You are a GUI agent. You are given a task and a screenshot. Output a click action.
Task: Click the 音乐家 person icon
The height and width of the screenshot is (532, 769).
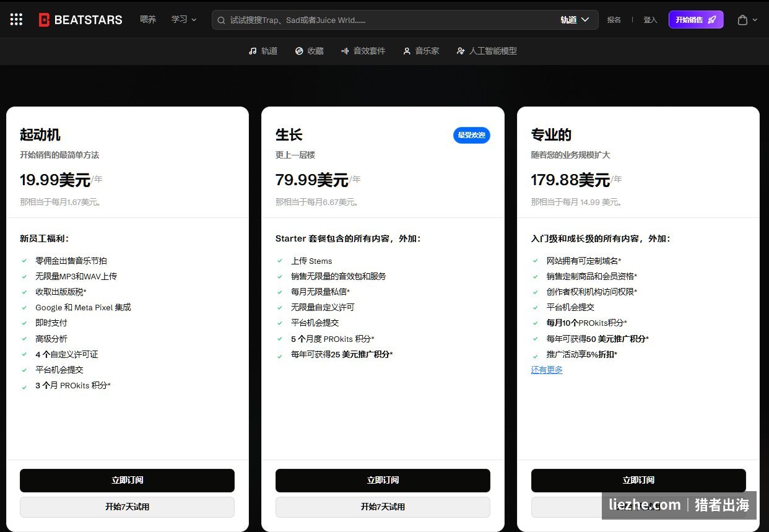click(x=407, y=51)
